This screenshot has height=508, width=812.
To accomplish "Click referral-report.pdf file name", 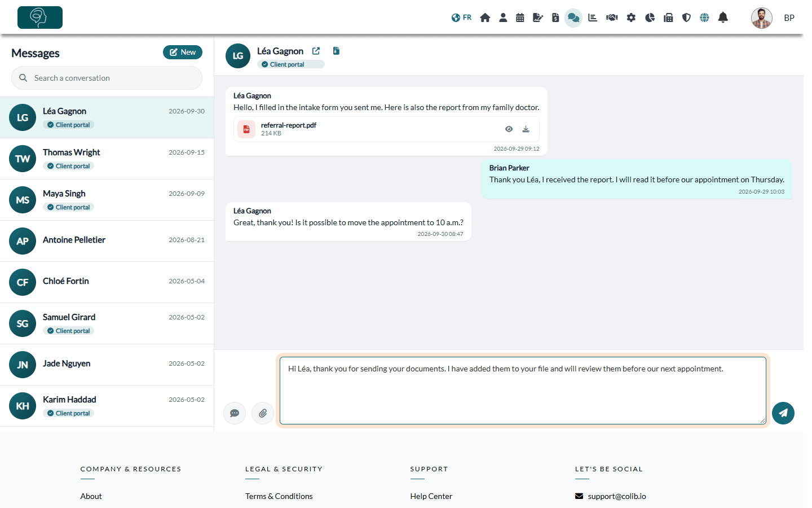I will [x=288, y=125].
